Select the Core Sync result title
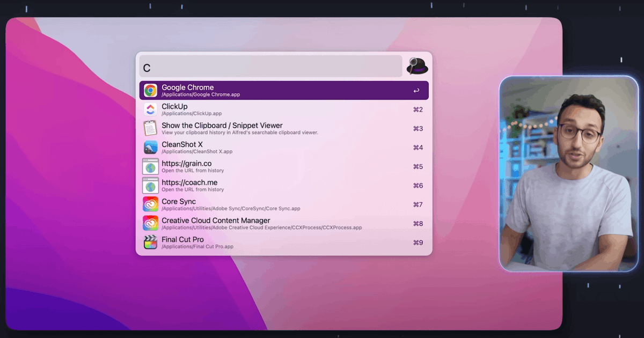 [179, 202]
